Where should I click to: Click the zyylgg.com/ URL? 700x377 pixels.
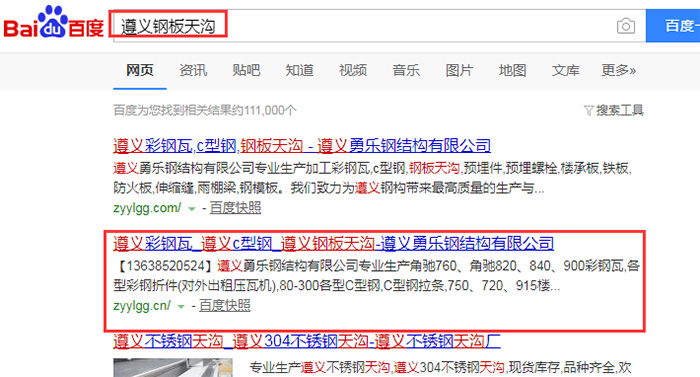click(147, 208)
